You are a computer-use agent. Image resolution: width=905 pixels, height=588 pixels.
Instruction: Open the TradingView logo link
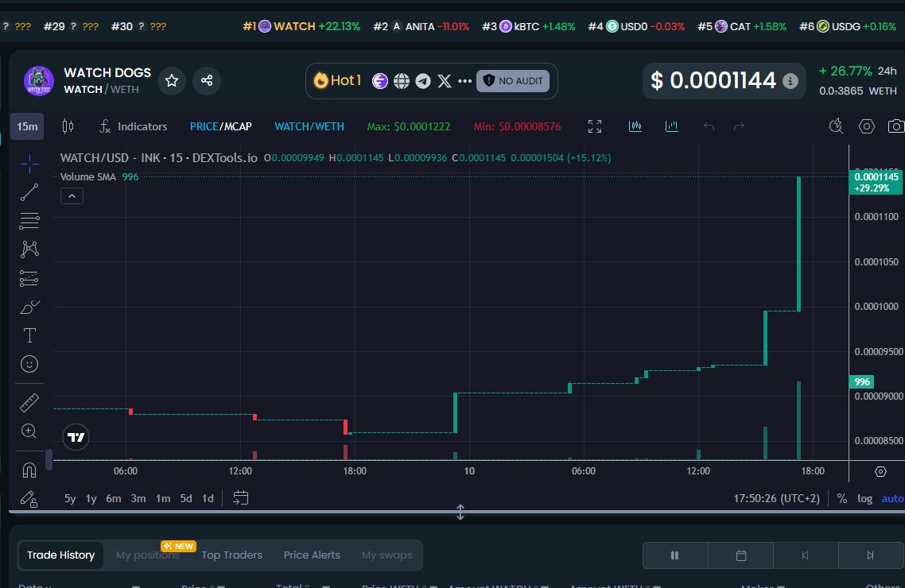[76, 437]
